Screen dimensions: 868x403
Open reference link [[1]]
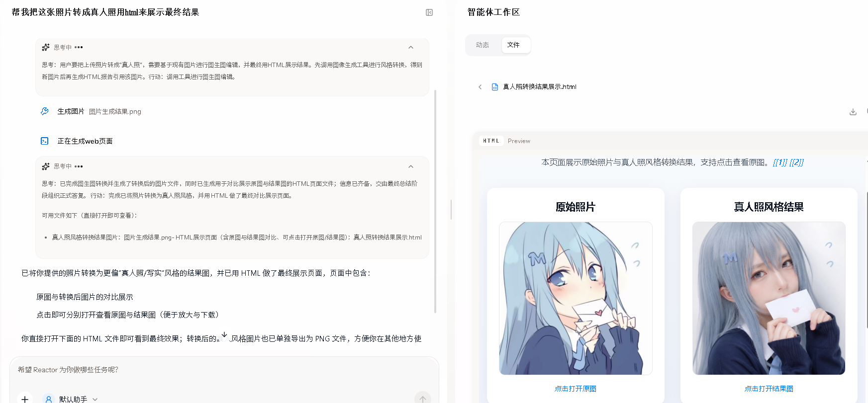(x=780, y=162)
